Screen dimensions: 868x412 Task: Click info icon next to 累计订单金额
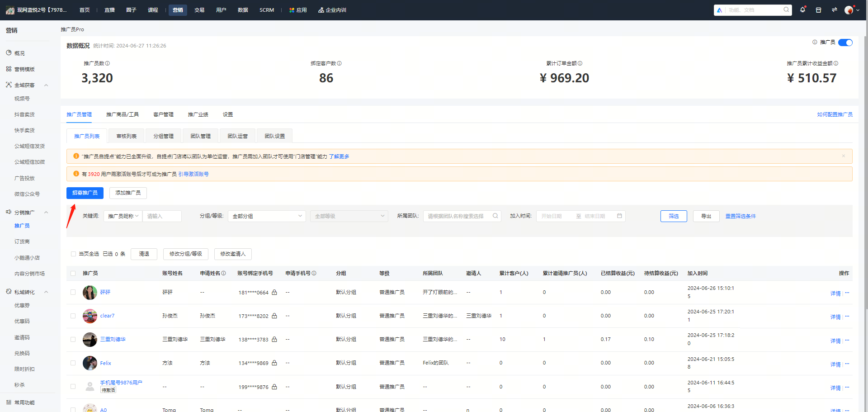(580, 63)
